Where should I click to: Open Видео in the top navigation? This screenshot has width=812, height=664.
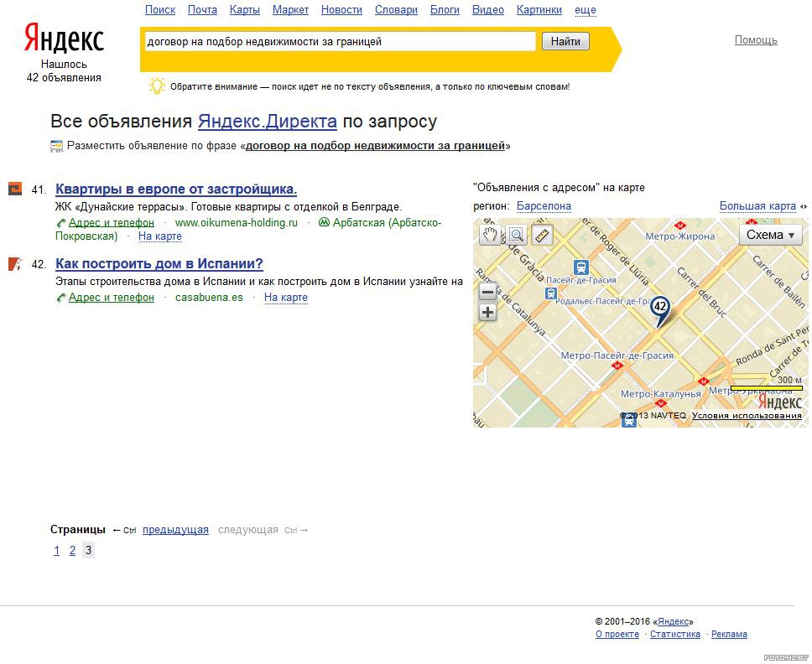488,10
